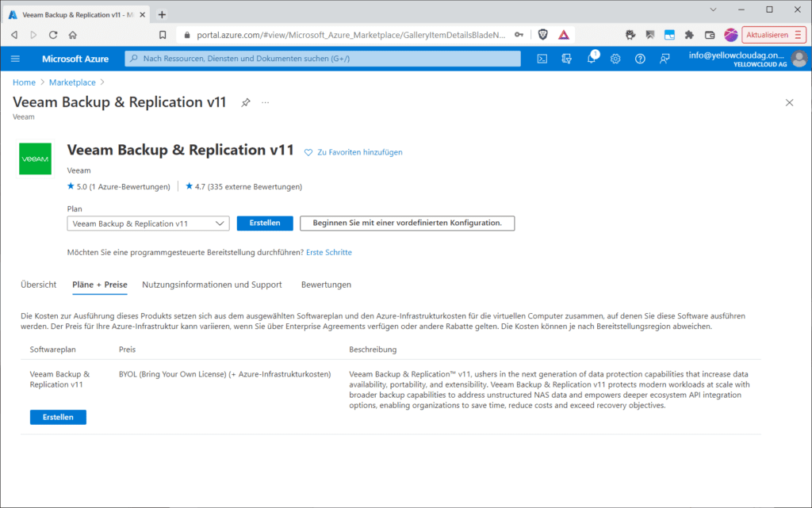The height and width of the screenshot is (508, 812).
Task: Open the Bewertungen tab
Action: [326, 285]
